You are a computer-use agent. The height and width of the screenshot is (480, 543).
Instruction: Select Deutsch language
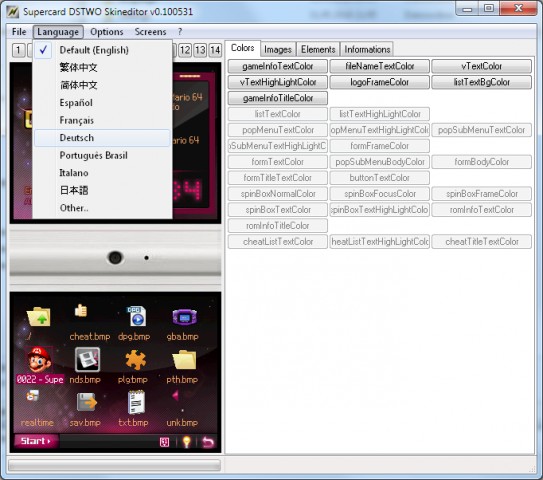[103, 138]
